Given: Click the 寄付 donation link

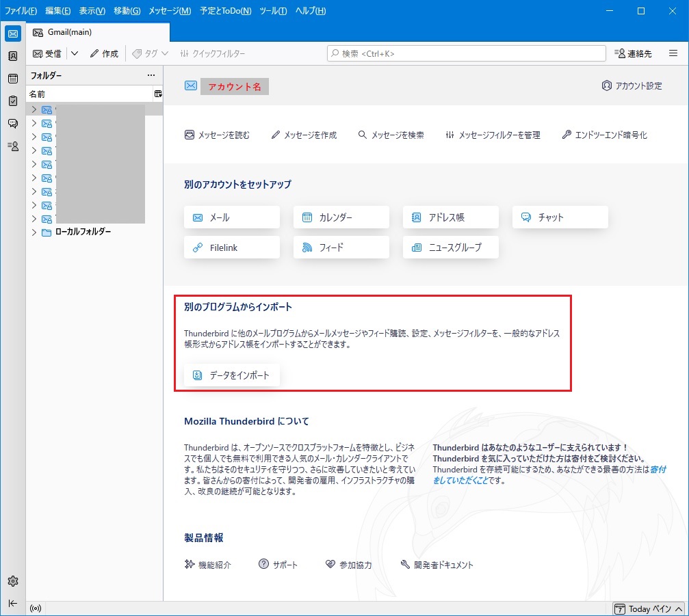Looking at the screenshot, I should click(x=658, y=470).
